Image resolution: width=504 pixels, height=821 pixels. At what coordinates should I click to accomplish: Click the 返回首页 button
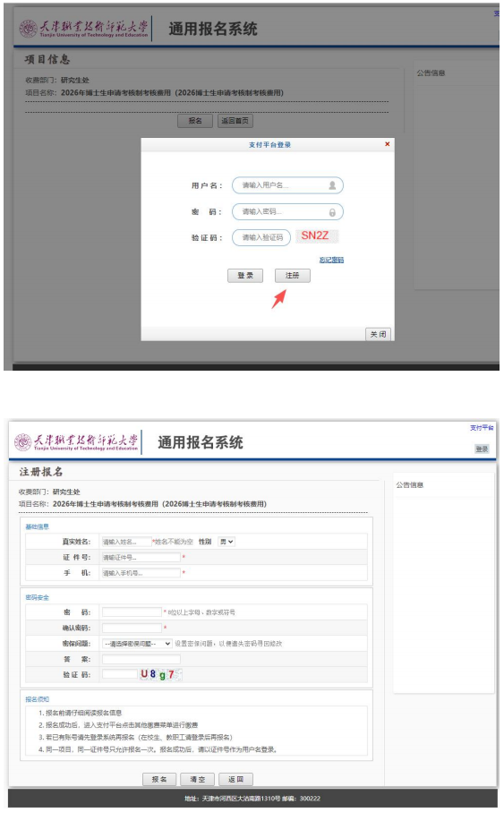click(x=235, y=121)
